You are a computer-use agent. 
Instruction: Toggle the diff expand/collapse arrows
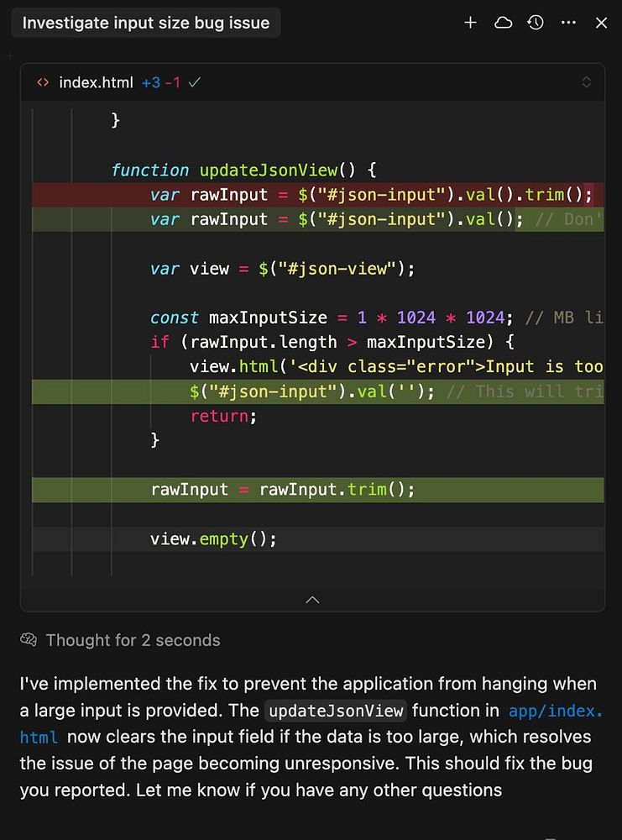(x=586, y=82)
